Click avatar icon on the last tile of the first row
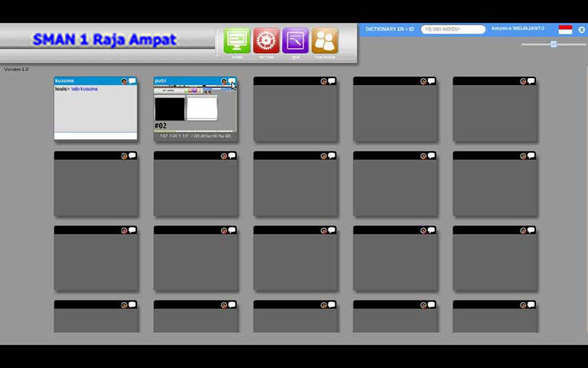The height and width of the screenshot is (368, 588). pos(523,81)
